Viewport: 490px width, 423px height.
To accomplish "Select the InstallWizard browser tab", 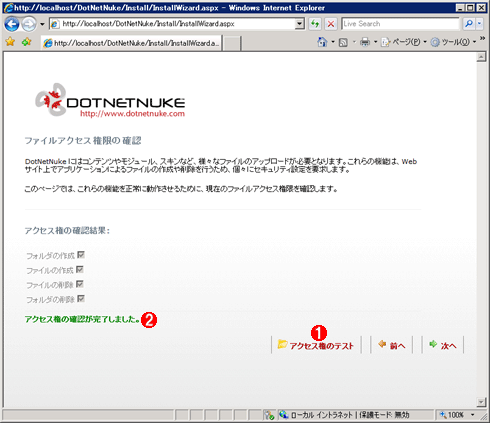I will click(x=131, y=43).
